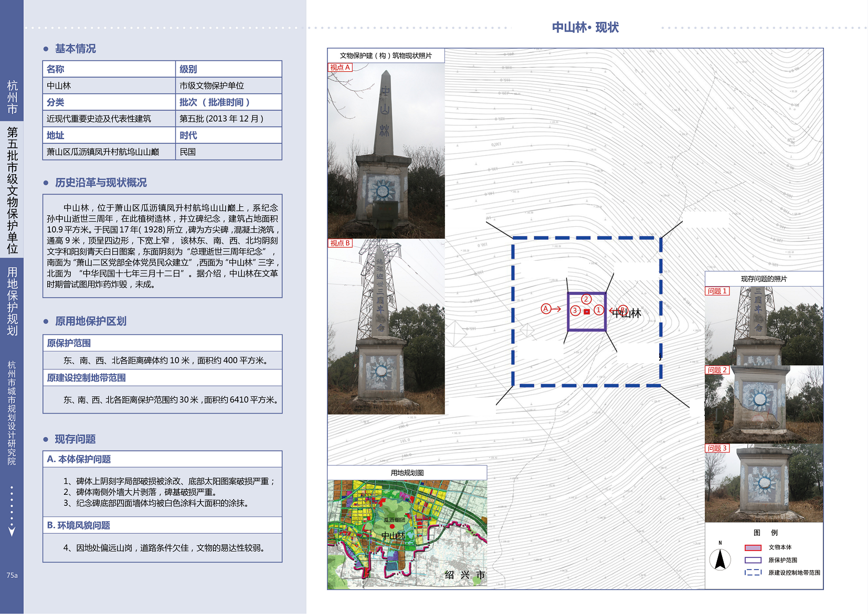Click the purple 原保护范围 legend box

click(753, 560)
